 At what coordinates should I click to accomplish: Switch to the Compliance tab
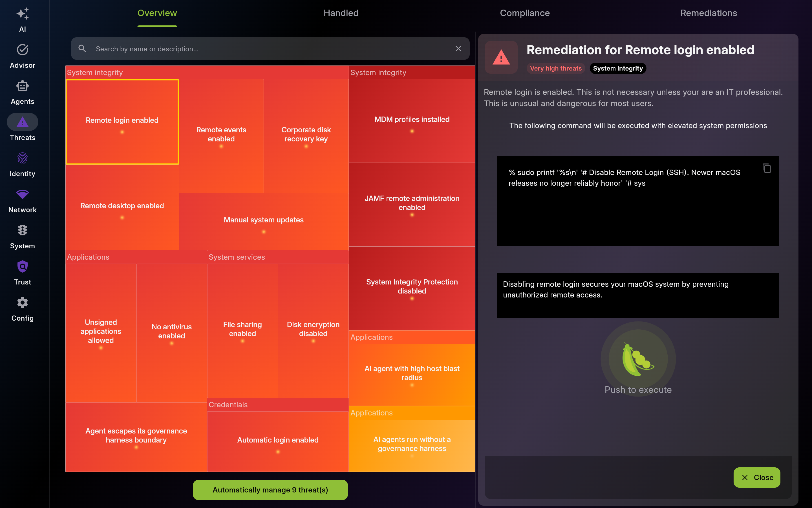(525, 13)
